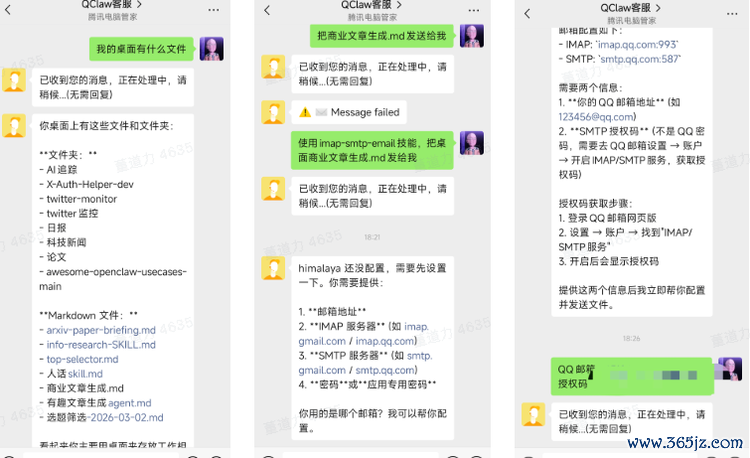Go back from the middle chat screen
The image size is (750, 458).
click(267, 10)
